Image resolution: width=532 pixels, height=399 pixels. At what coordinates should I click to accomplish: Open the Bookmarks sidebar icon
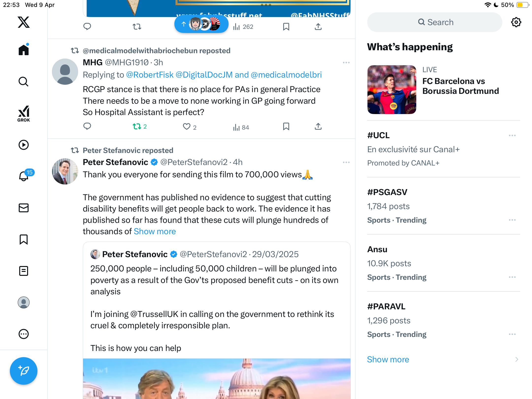24,239
